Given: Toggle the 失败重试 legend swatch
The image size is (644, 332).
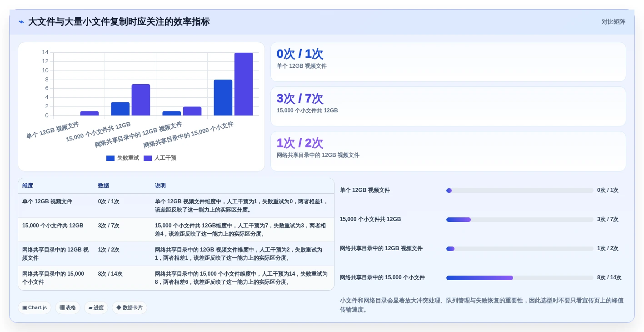Looking at the screenshot, I should coord(110,158).
